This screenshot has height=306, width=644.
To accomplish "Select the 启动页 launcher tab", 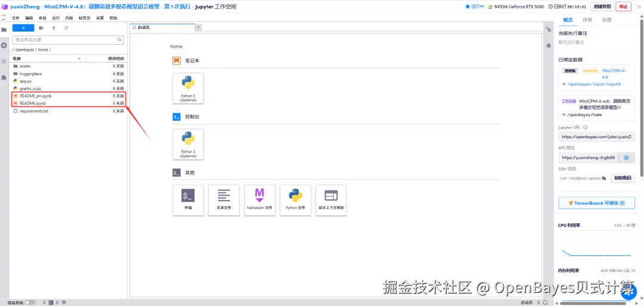I will (162, 27).
